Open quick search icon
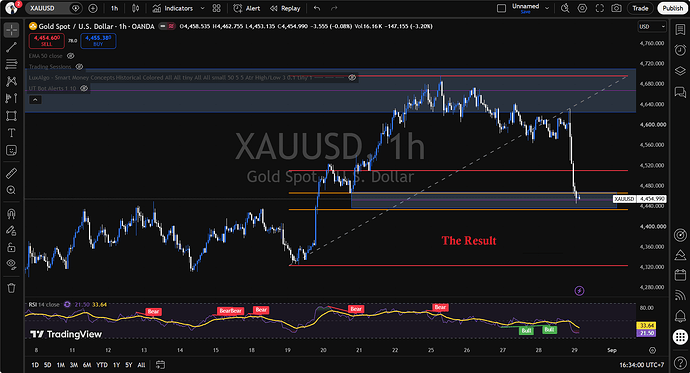Image resolution: width=690 pixels, height=373 pixels. point(565,8)
